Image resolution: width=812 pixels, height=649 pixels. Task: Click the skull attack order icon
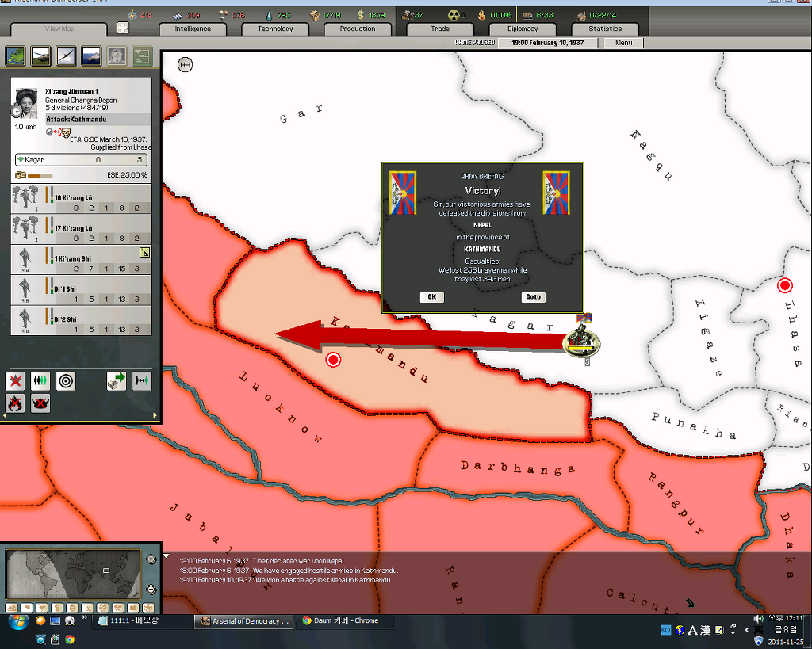(66, 133)
